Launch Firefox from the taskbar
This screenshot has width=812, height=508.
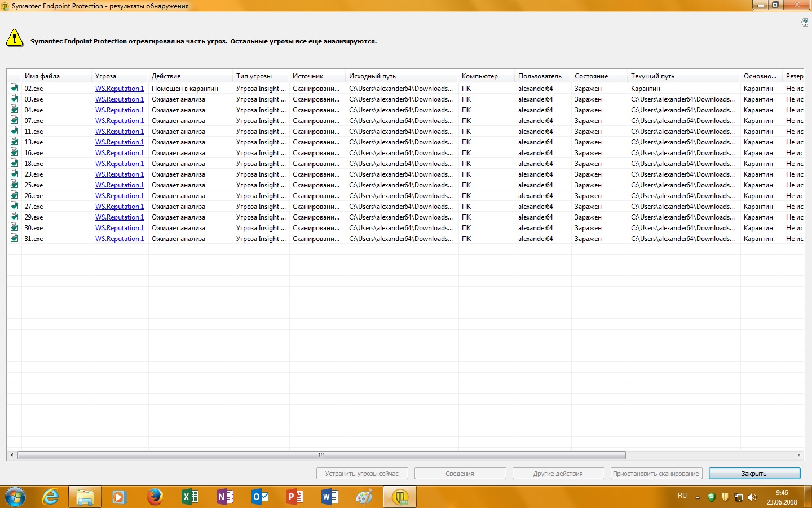[155, 497]
